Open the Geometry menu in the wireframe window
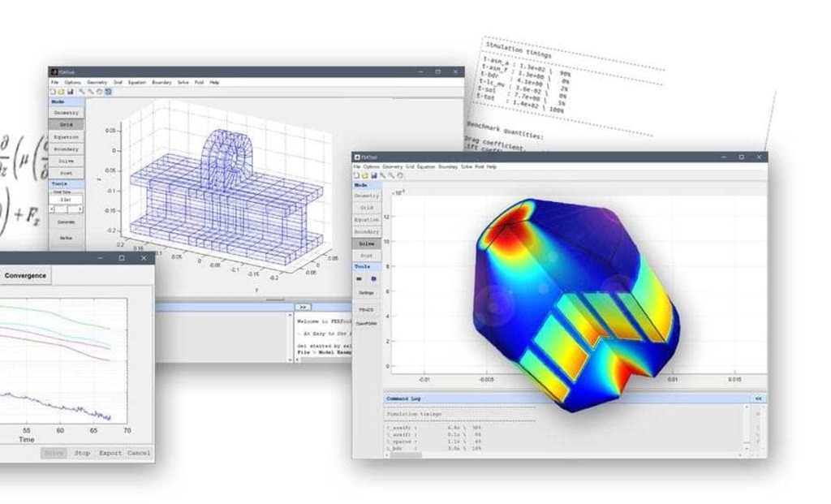The width and height of the screenshot is (831, 504). pyautogui.click(x=97, y=82)
